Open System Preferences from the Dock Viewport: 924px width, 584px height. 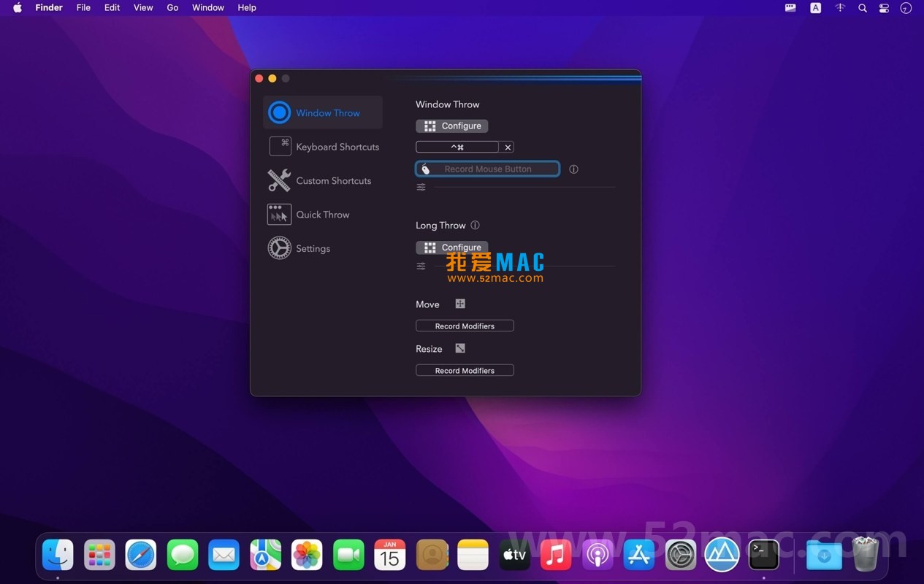coord(681,556)
